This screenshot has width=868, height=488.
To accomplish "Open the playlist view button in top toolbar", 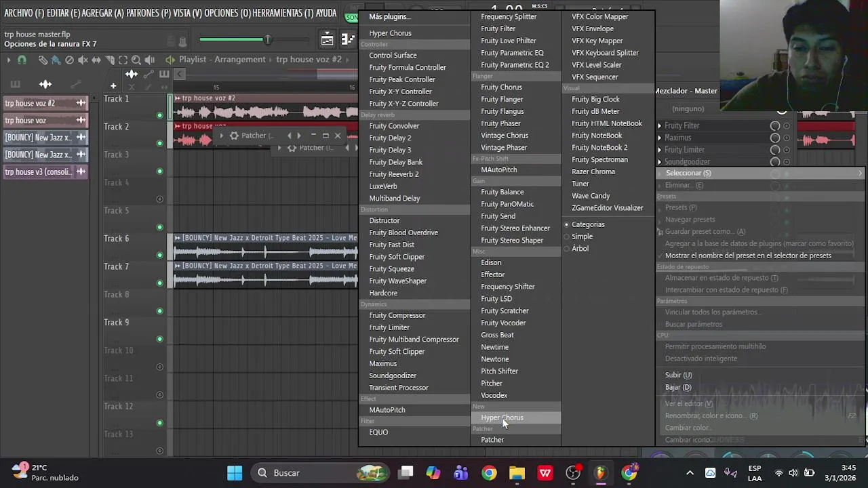I will coord(328,39).
